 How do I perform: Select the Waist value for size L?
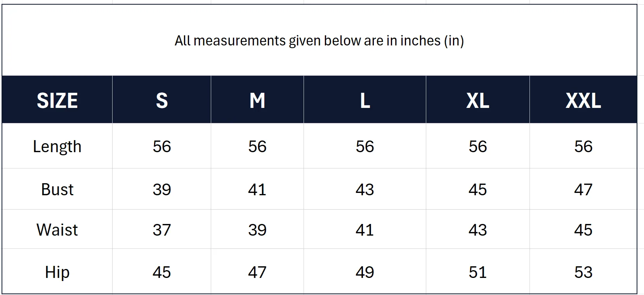[x=365, y=230]
